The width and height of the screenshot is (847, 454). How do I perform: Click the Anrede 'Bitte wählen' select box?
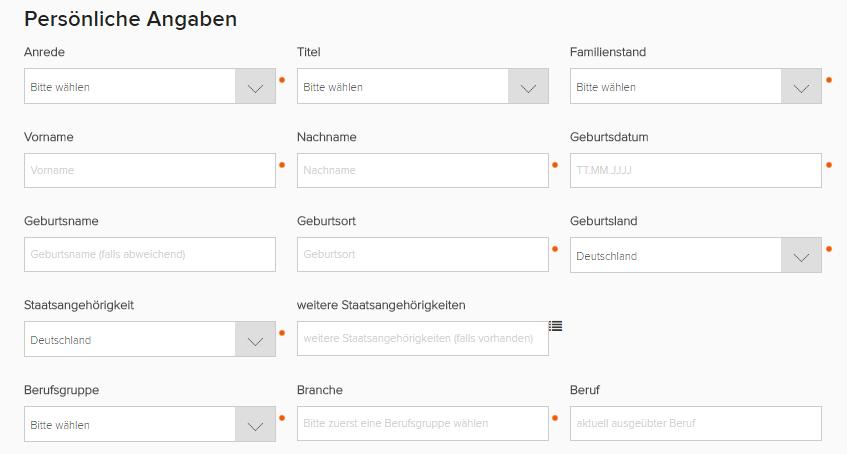(130, 87)
